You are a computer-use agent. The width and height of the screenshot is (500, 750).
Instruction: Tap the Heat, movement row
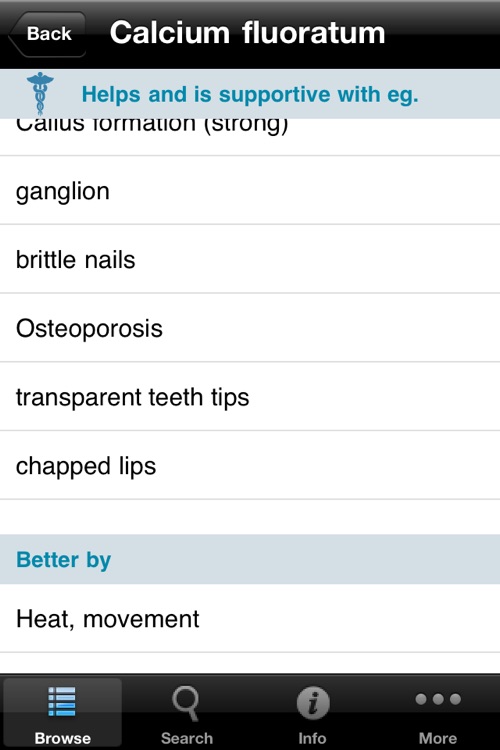[x=250, y=618]
